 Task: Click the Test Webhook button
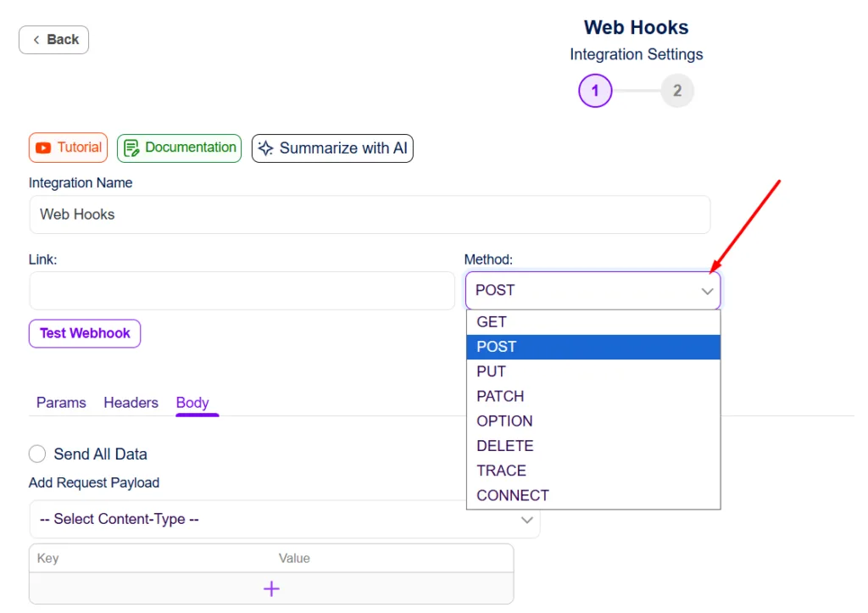click(x=85, y=333)
